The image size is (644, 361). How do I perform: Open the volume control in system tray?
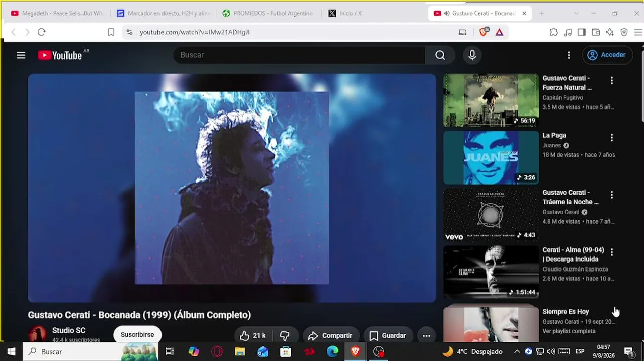coord(551,352)
